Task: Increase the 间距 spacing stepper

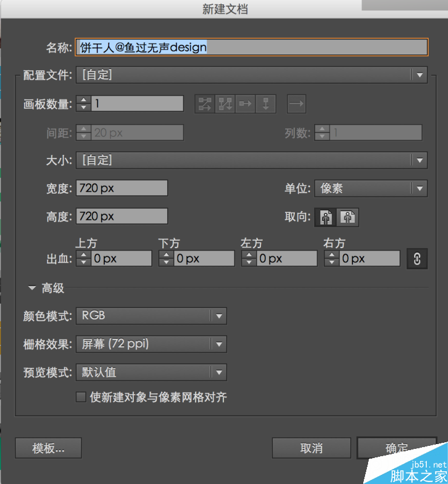Action: [84, 129]
